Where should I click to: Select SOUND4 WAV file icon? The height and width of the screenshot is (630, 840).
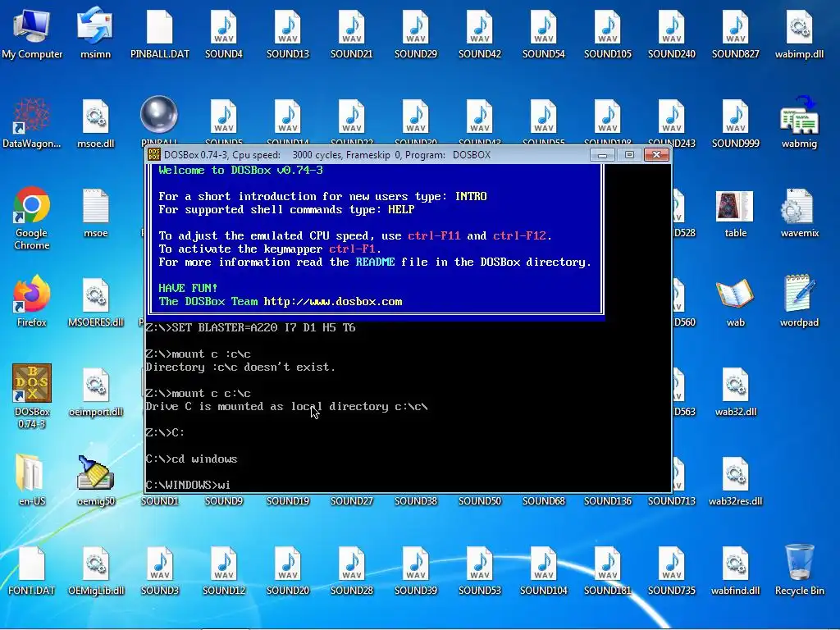pos(224,28)
